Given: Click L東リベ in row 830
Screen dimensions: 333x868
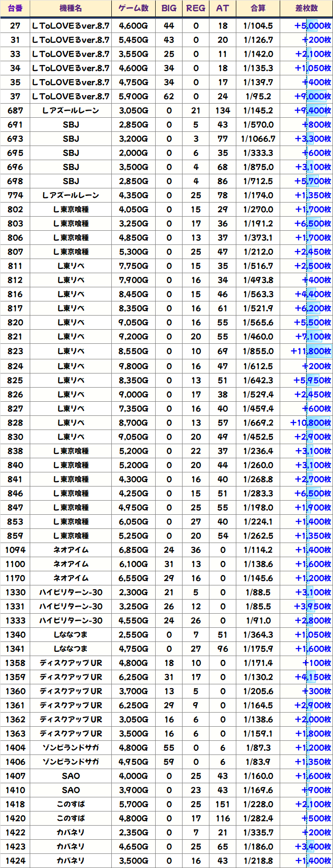Looking at the screenshot, I should [71, 437].
